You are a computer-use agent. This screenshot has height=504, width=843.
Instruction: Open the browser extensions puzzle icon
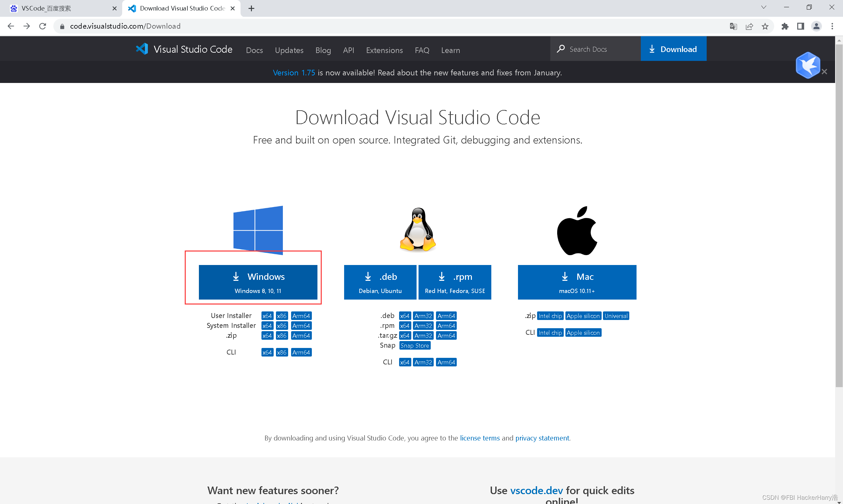click(x=785, y=26)
